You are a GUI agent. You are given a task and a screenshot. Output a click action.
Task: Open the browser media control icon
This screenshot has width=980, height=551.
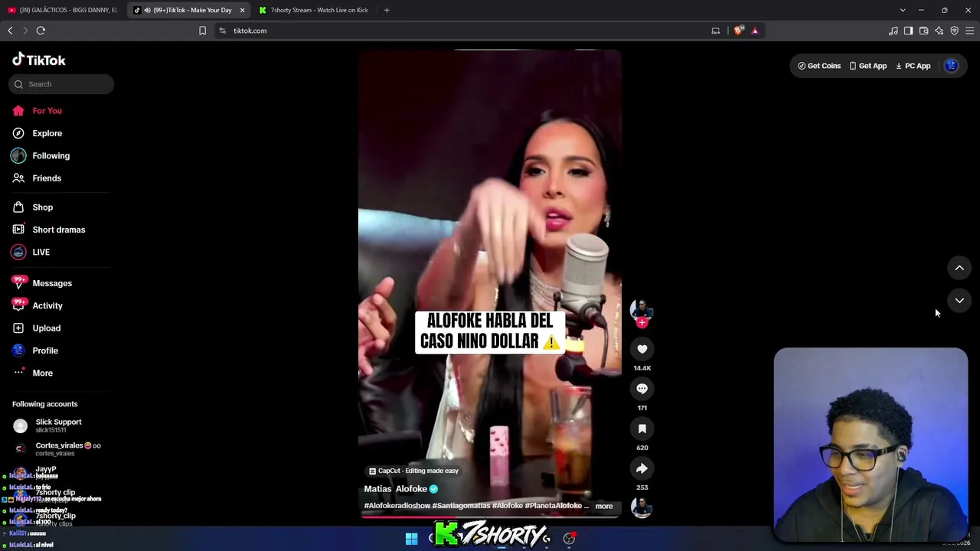point(893,31)
